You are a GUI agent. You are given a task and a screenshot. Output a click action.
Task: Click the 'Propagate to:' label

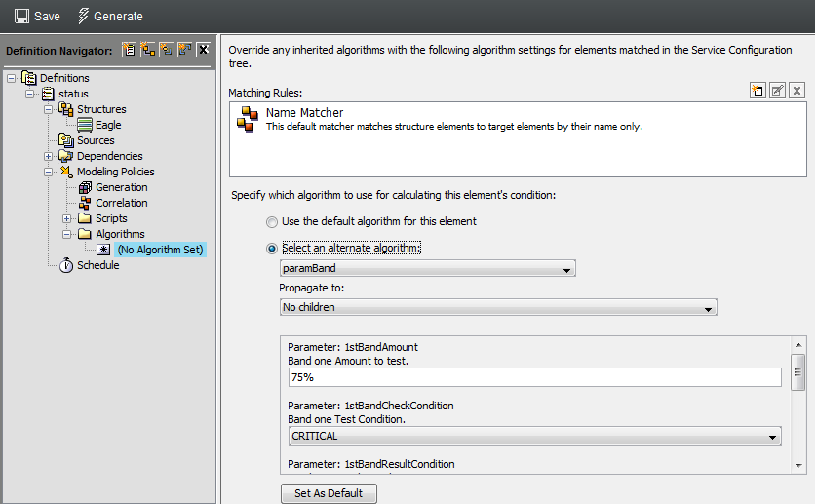[x=312, y=289]
